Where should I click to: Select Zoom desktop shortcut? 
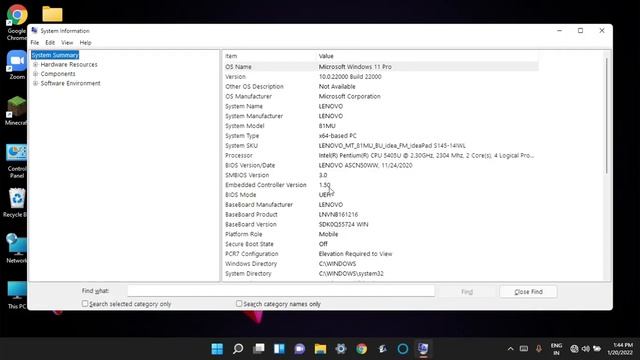pos(17,65)
